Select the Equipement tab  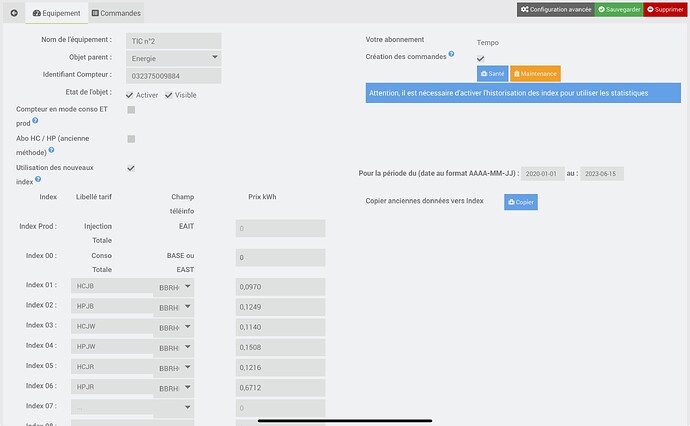tap(56, 13)
